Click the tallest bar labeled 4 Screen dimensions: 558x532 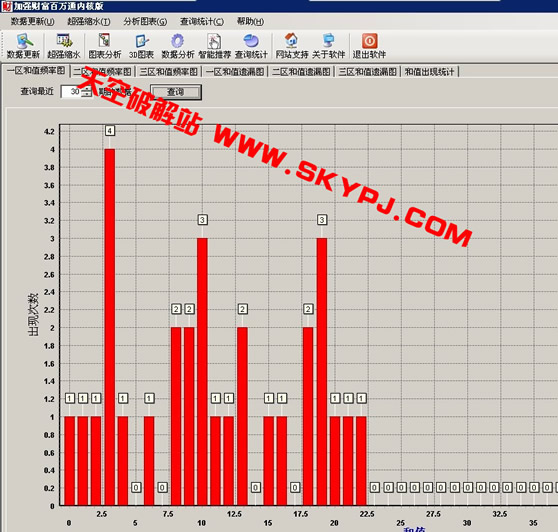(110, 327)
